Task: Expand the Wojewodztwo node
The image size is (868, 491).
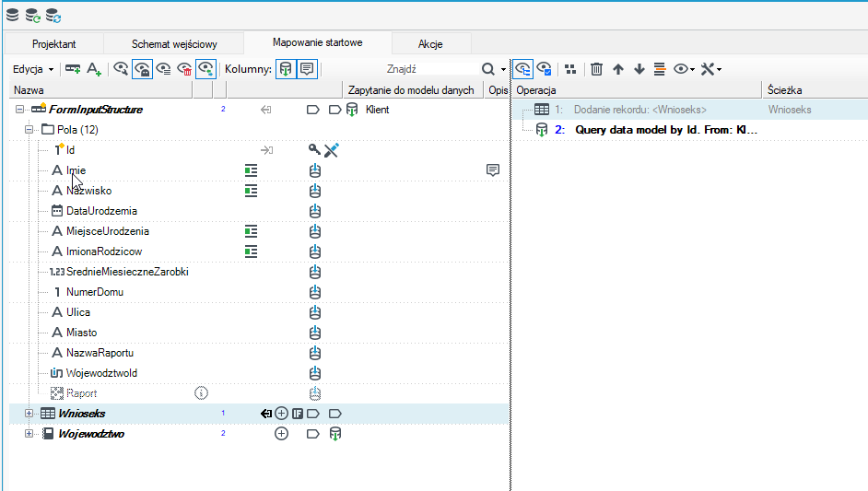Action: [29, 434]
